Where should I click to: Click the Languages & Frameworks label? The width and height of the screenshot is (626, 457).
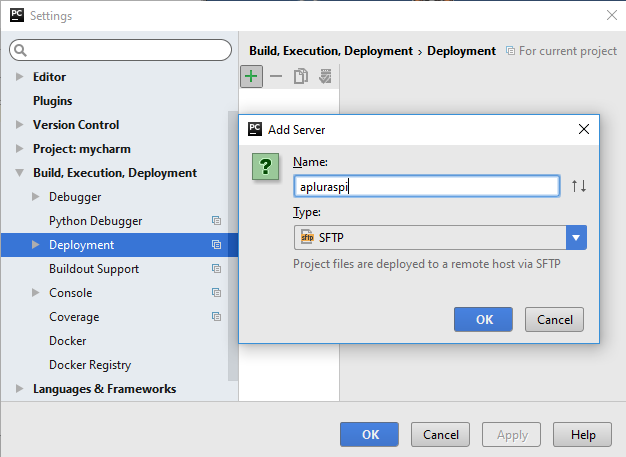click(105, 388)
